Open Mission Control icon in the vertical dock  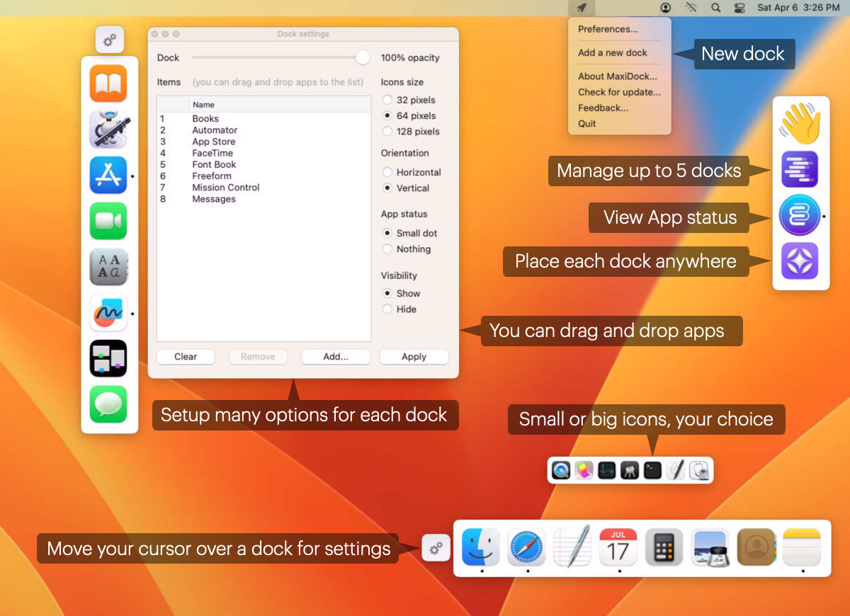click(x=108, y=358)
